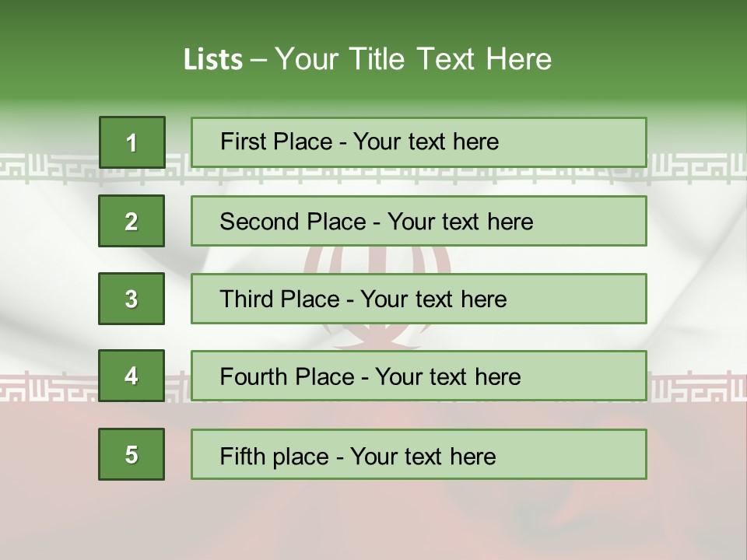Image resolution: width=747 pixels, height=560 pixels.
Task: Select the number 3 green box
Action: point(132,299)
